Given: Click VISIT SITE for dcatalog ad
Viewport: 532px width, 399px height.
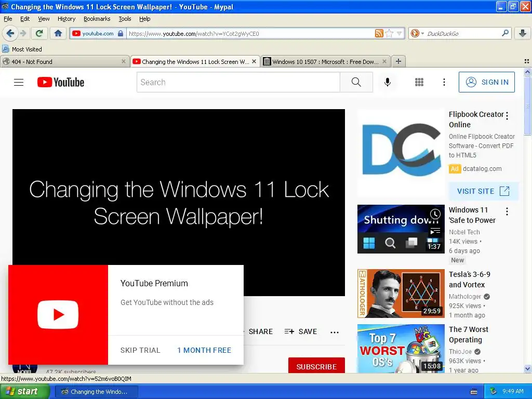Looking at the screenshot, I should pos(483,191).
